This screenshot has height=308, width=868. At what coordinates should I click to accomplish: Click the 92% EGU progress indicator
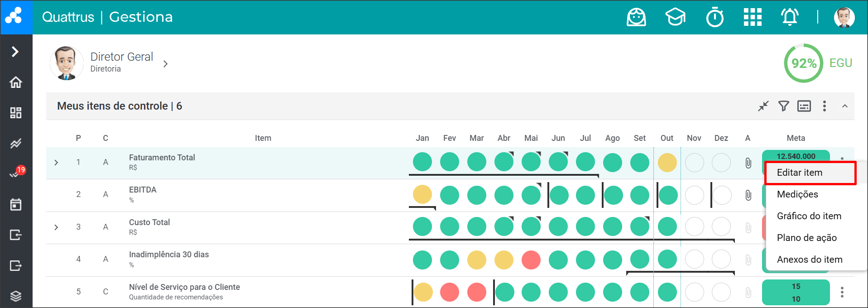804,63
